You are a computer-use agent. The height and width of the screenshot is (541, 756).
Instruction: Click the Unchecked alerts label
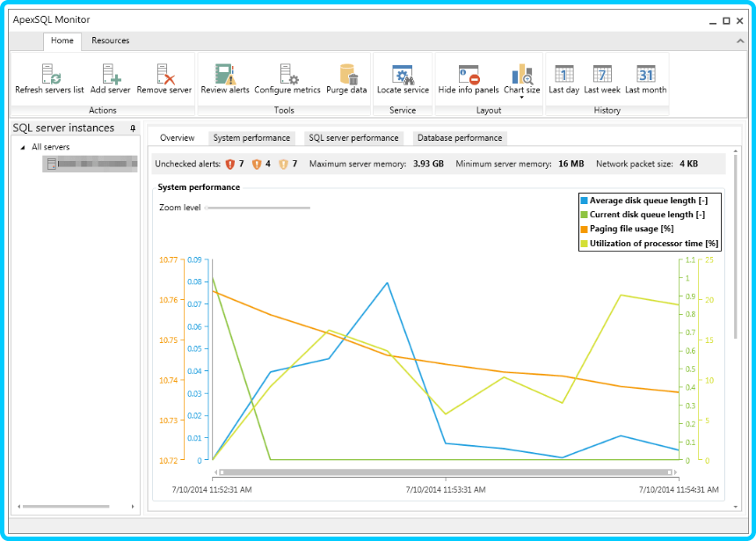[187, 164]
